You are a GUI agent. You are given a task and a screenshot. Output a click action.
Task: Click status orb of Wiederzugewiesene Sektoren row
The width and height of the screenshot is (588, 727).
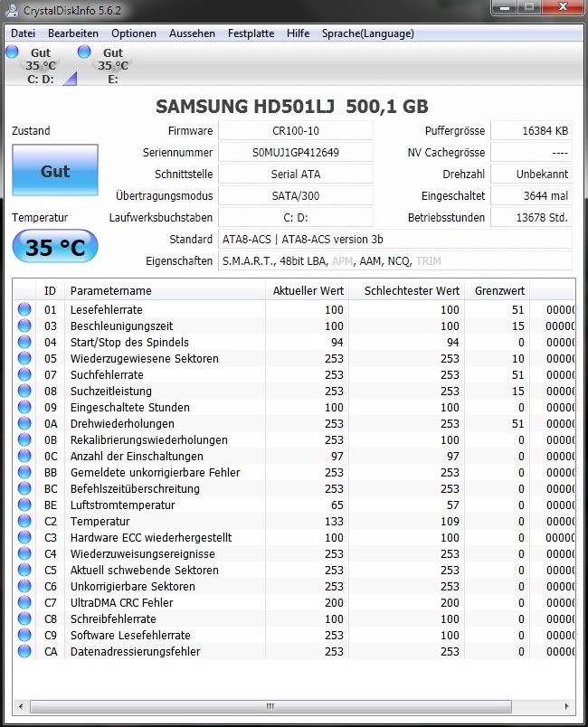click(x=24, y=358)
